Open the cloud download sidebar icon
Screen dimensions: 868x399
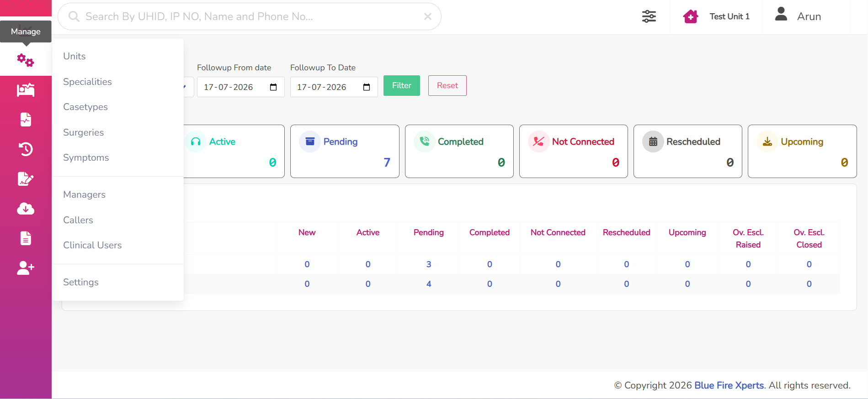(x=26, y=209)
